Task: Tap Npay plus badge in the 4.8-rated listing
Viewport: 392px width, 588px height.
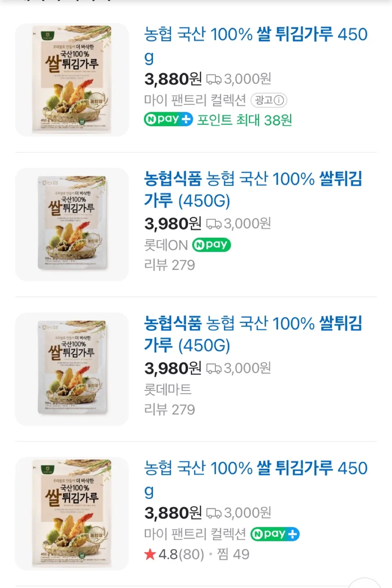Action: [275, 534]
